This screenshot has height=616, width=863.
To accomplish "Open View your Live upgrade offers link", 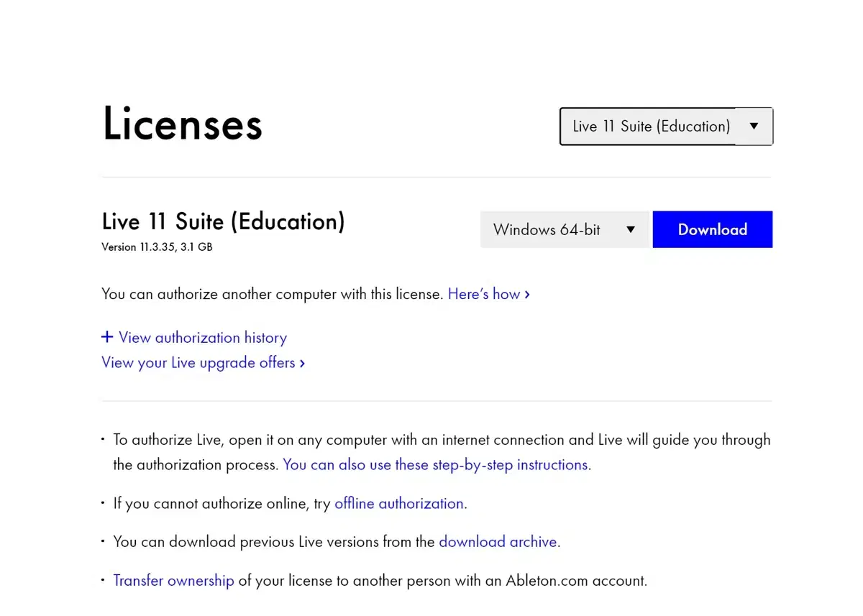I will point(204,363).
